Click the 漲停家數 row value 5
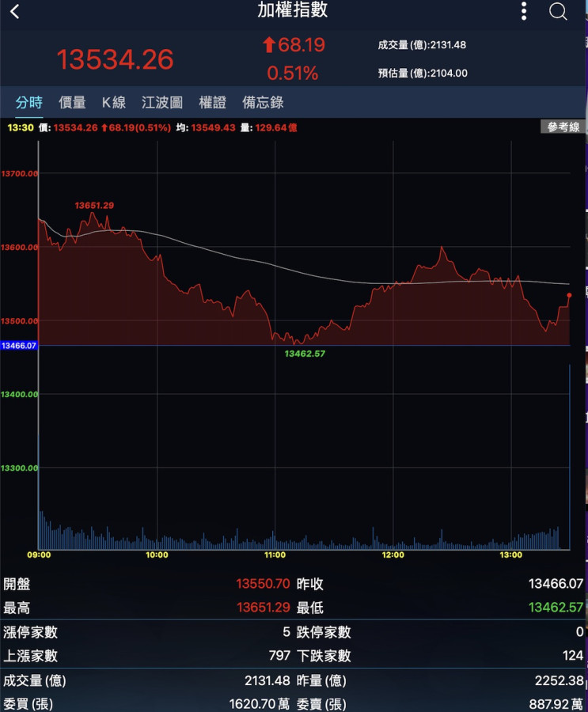The image size is (588, 712). click(286, 631)
